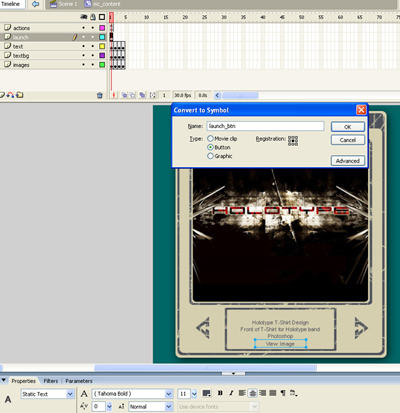Open the Static Text type dropdown
Image resolution: width=400 pixels, height=413 pixels.
click(x=70, y=394)
